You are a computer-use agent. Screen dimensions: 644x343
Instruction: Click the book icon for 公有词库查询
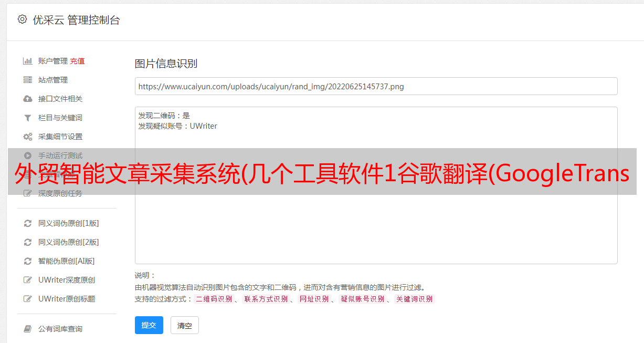(28, 329)
